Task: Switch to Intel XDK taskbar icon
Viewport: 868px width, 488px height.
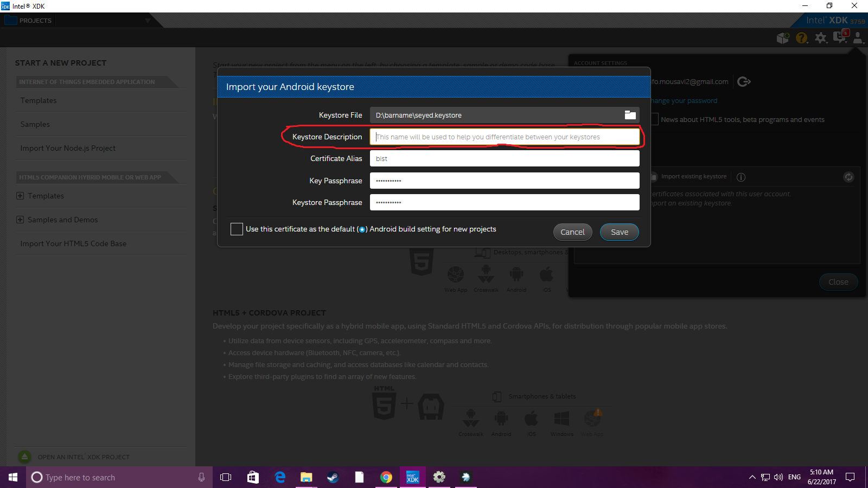Action: tap(413, 477)
